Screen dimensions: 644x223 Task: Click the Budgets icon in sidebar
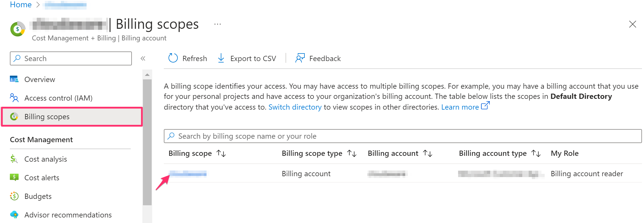[14, 196]
